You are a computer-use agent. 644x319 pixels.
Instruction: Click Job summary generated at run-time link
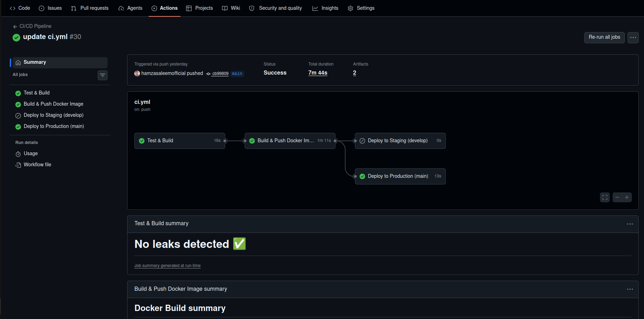pos(168,266)
